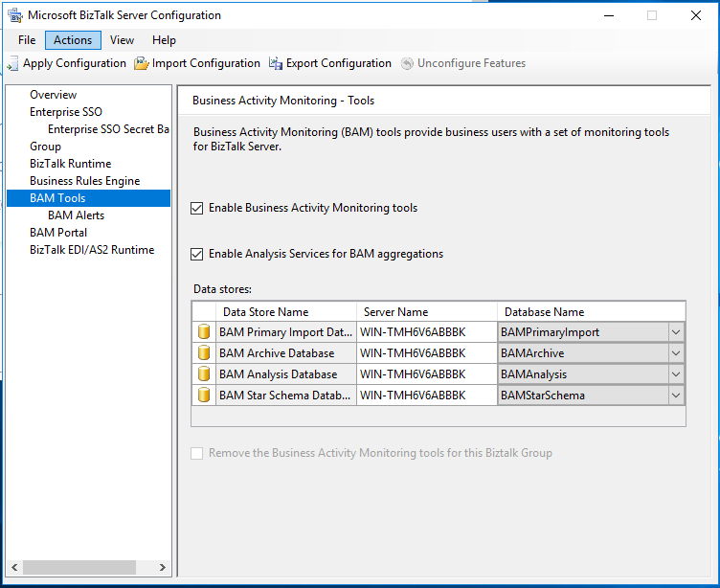
Task: Click Apply Configuration label
Action: point(75,63)
